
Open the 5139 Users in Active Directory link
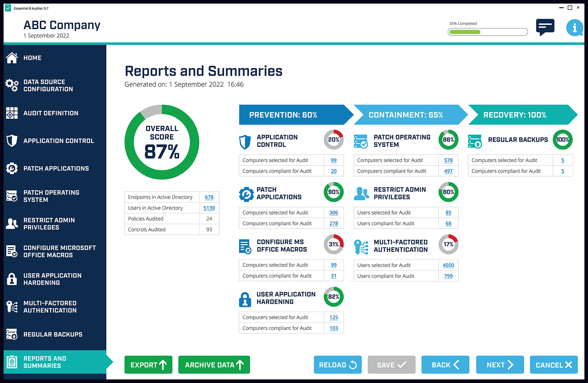pyautogui.click(x=209, y=208)
